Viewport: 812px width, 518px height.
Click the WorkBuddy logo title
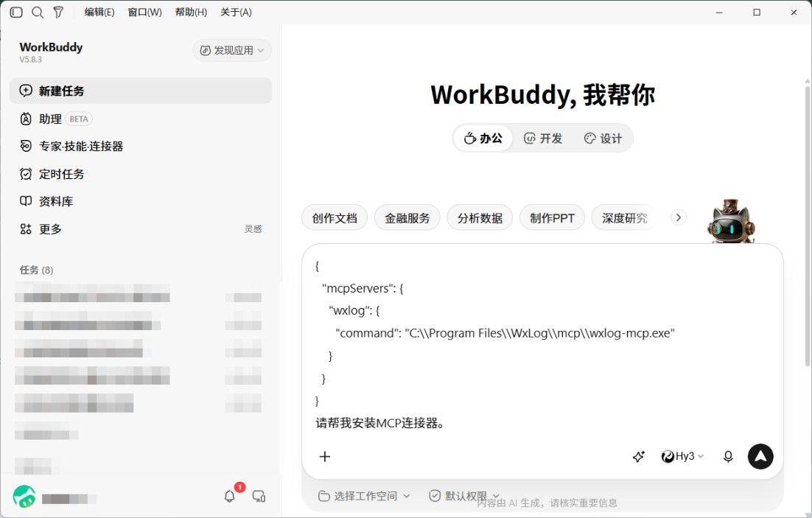tap(51, 47)
